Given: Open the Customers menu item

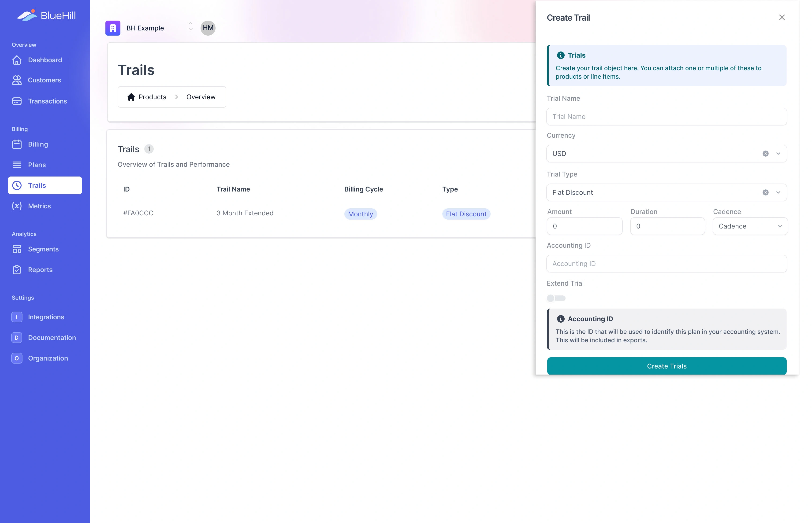Looking at the screenshot, I should (45, 80).
